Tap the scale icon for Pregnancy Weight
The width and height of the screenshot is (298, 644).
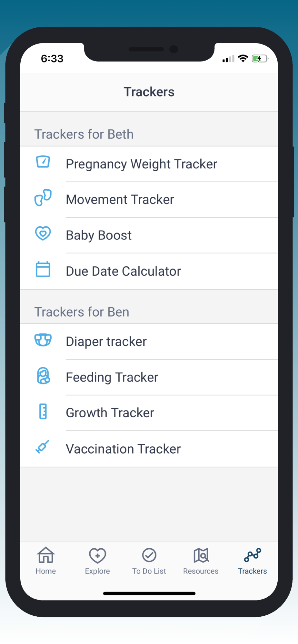pyautogui.click(x=43, y=162)
